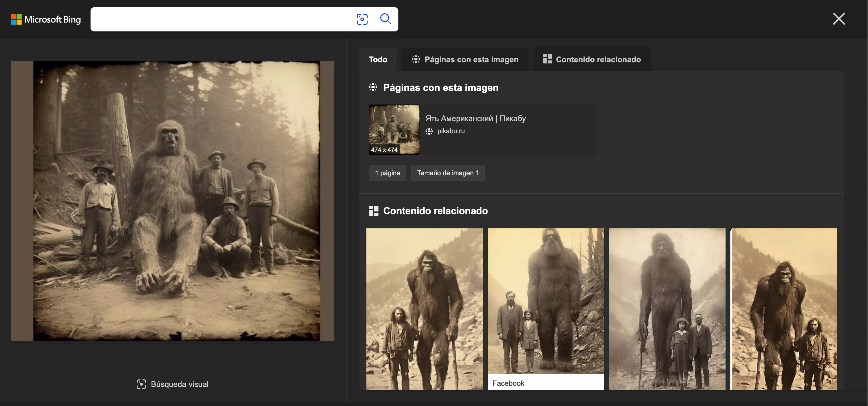Open the third related bigfoot image
868x406 pixels.
tap(667, 308)
